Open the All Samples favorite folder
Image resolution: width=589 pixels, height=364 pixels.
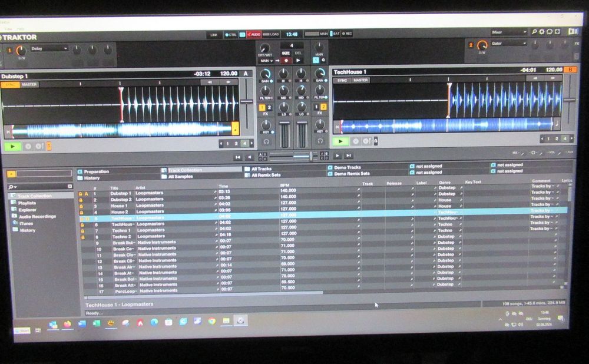click(180, 177)
